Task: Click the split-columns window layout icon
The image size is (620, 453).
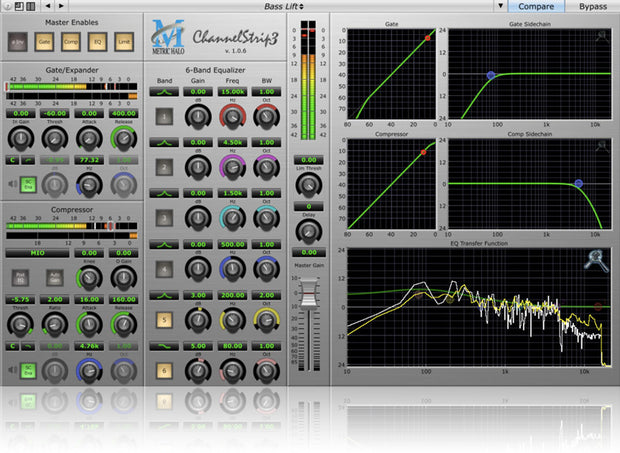Action: [x=30, y=6]
